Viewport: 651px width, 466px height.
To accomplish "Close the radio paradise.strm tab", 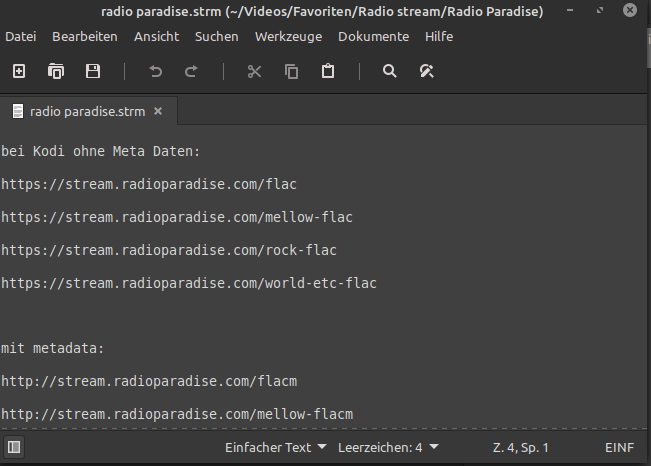I will point(158,111).
